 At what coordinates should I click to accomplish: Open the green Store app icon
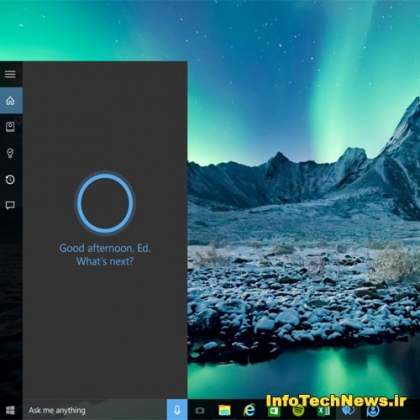coord(274,411)
